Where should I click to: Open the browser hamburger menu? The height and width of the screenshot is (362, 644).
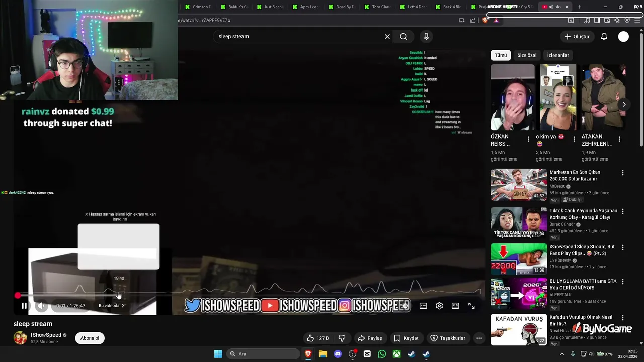pyautogui.click(x=637, y=20)
